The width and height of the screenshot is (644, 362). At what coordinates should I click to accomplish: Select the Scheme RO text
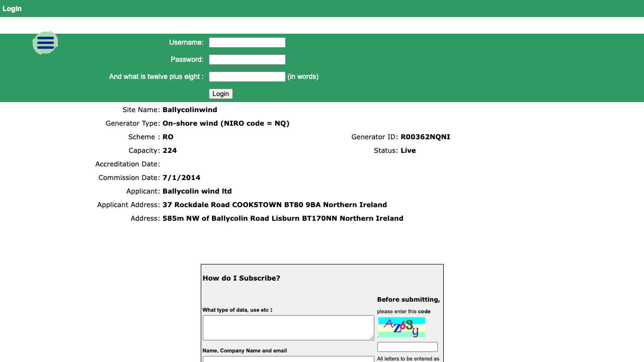pyautogui.click(x=168, y=137)
